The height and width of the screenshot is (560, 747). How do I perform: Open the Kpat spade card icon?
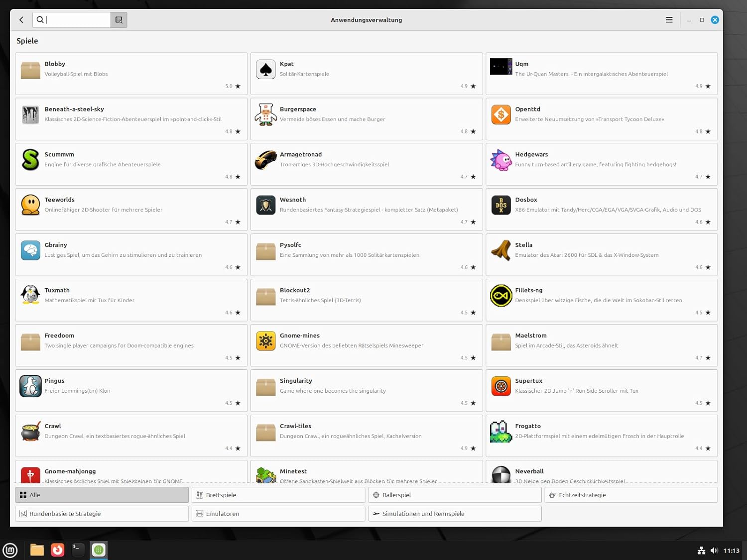pyautogui.click(x=266, y=69)
